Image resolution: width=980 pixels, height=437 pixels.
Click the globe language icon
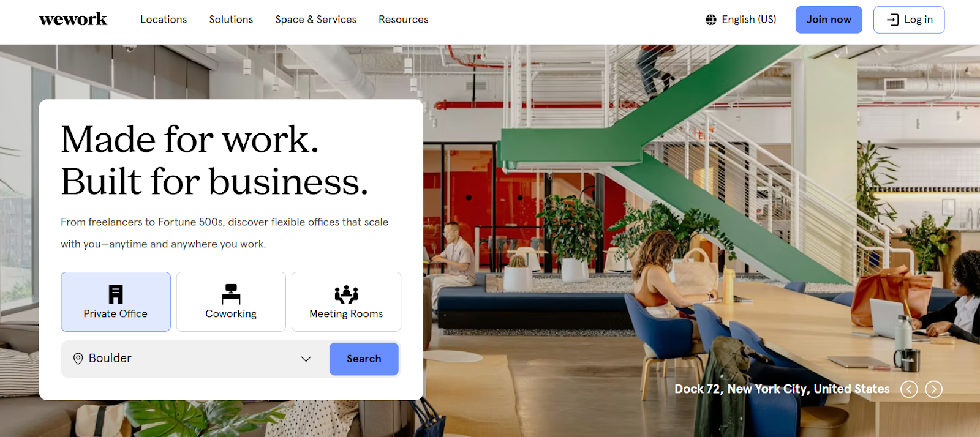click(x=710, y=20)
